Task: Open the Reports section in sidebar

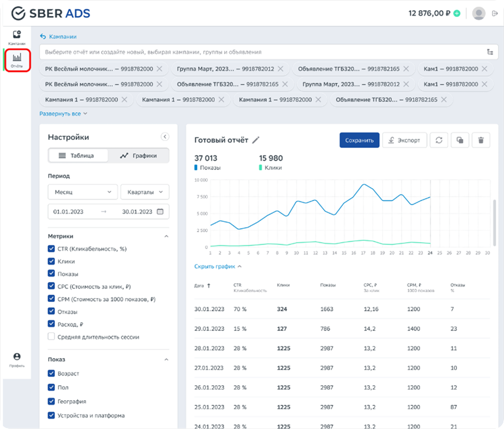Action: click(17, 60)
